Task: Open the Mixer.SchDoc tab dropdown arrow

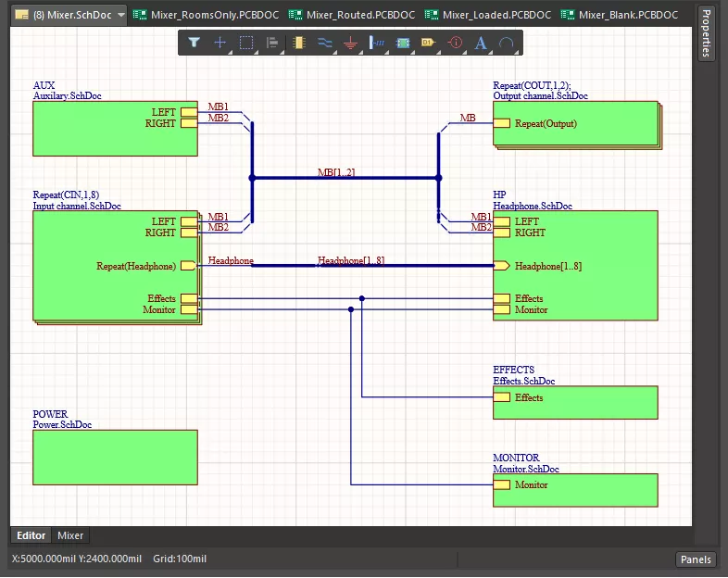Action: [x=121, y=15]
